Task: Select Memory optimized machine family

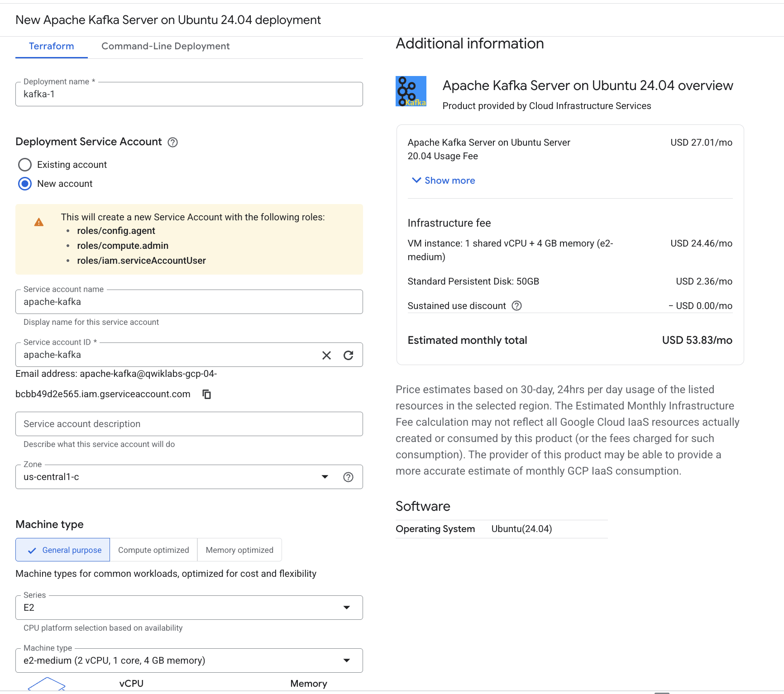Action: (x=239, y=550)
